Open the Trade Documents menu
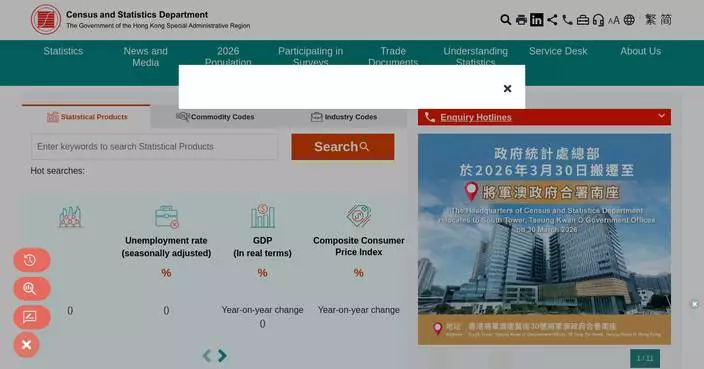The height and width of the screenshot is (369, 704). click(x=393, y=57)
